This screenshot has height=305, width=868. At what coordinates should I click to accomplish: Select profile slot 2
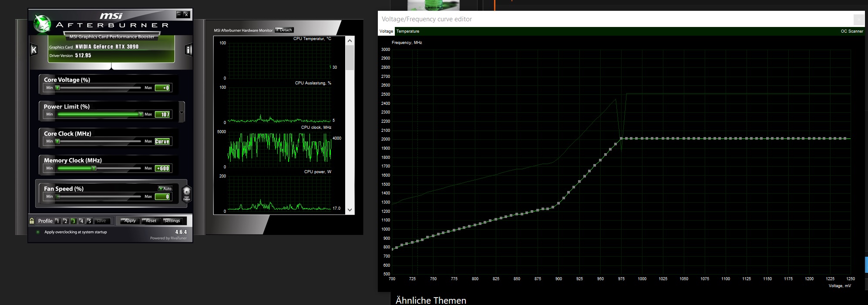65,221
